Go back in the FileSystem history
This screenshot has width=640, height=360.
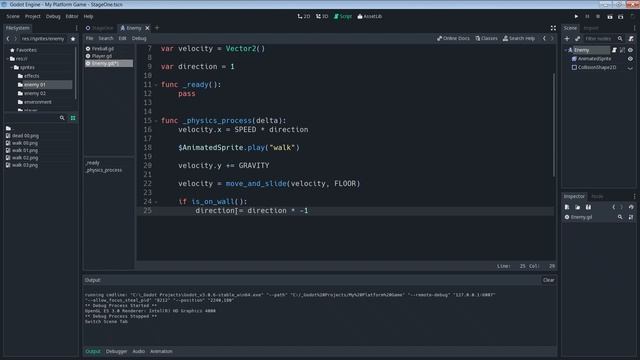pos(8,39)
